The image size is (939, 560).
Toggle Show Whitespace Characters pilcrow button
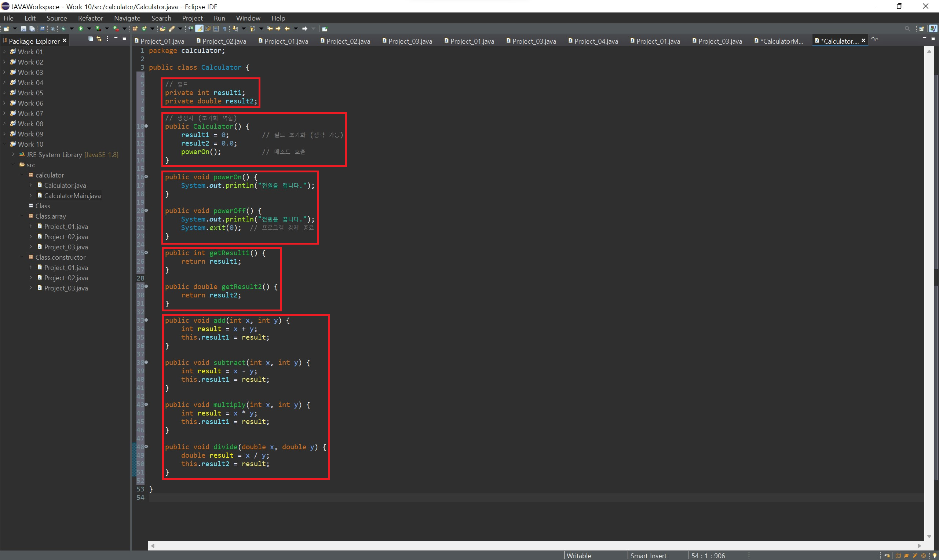[224, 29]
